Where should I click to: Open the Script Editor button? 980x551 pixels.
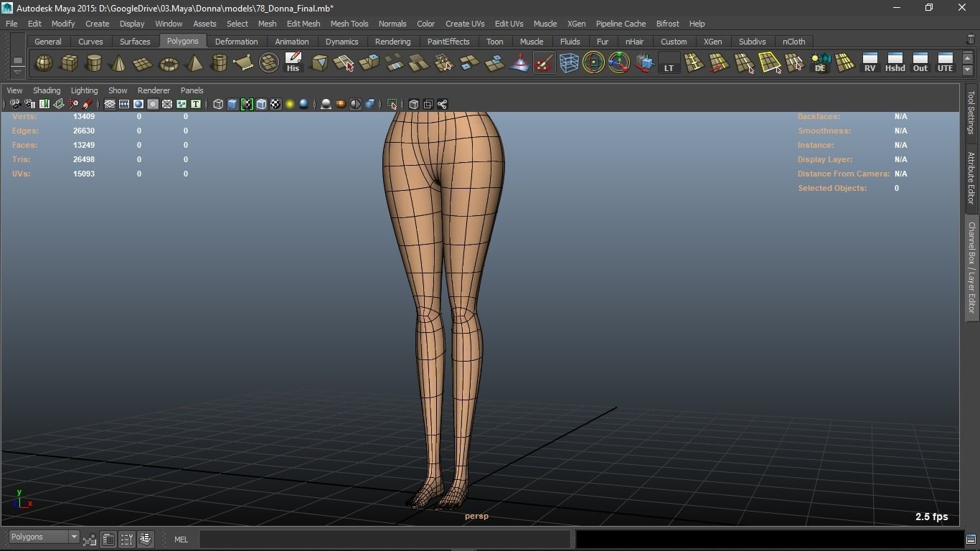pyautogui.click(x=971, y=539)
